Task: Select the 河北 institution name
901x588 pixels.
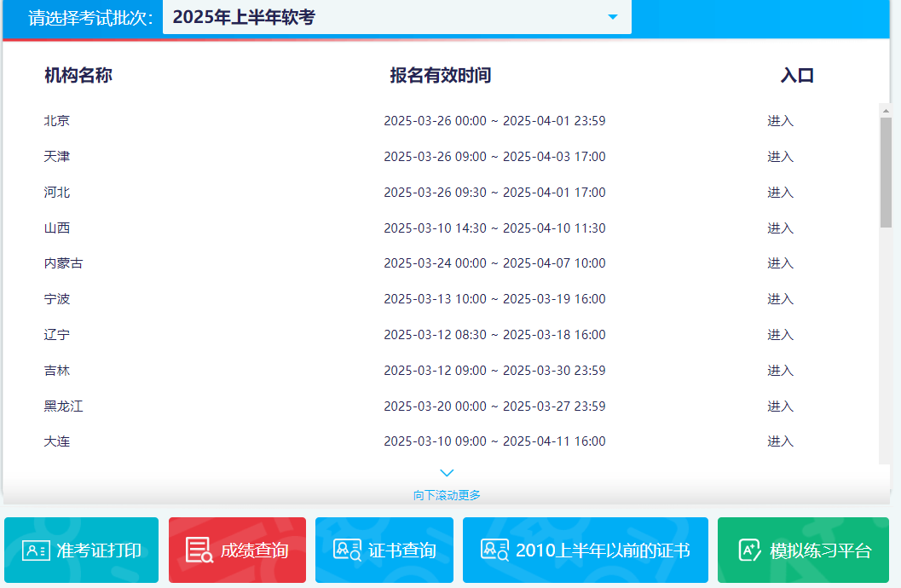Action: 57,193
